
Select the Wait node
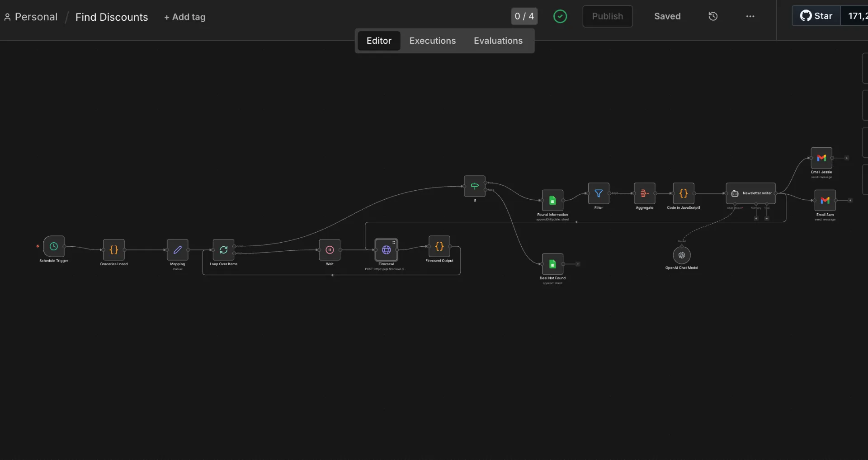click(330, 249)
